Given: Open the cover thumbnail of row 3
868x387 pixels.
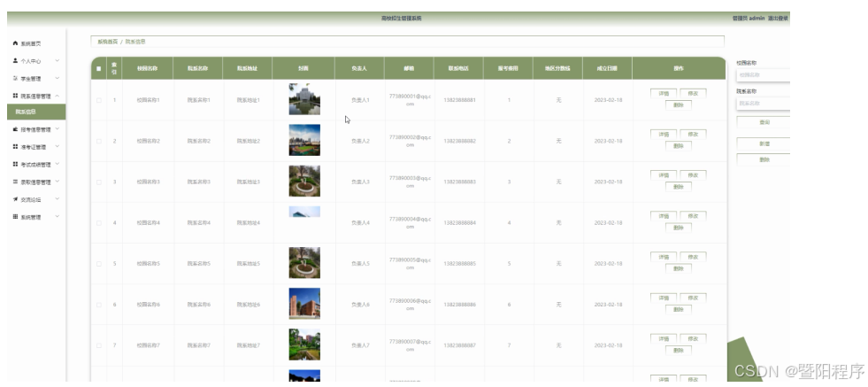Looking at the screenshot, I should click(x=304, y=182).
